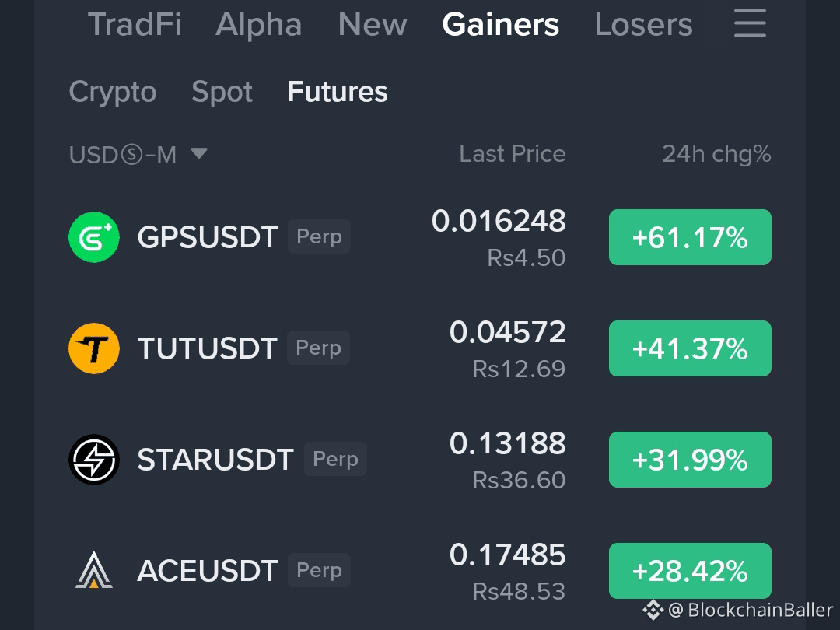Switch to the Alpha tab

[x=259, y=24]
